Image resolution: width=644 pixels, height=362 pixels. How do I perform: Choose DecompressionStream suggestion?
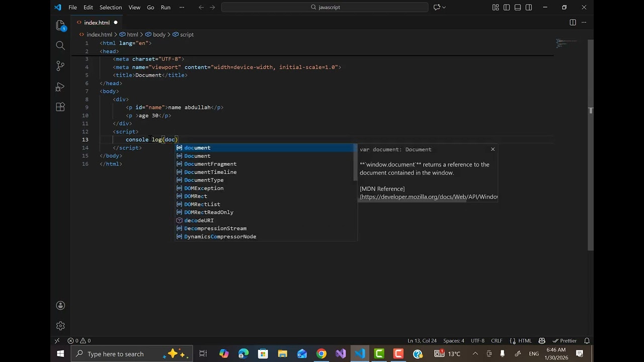[x=265, y=228]
